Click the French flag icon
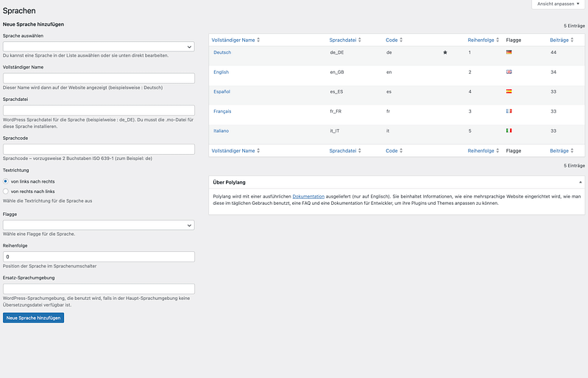Screen dimensions: 588x378 [x=509, y=111]
